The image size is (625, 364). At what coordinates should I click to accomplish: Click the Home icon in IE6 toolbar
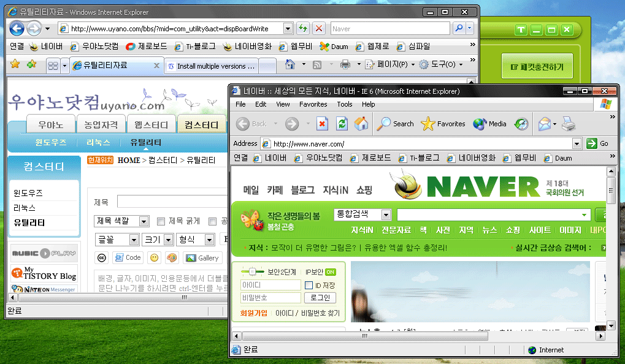(361, 124)
